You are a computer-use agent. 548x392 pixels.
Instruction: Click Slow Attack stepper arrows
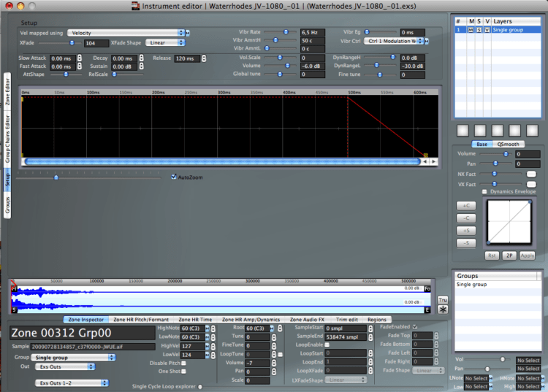pyautogui.click(x=80, y=58)
